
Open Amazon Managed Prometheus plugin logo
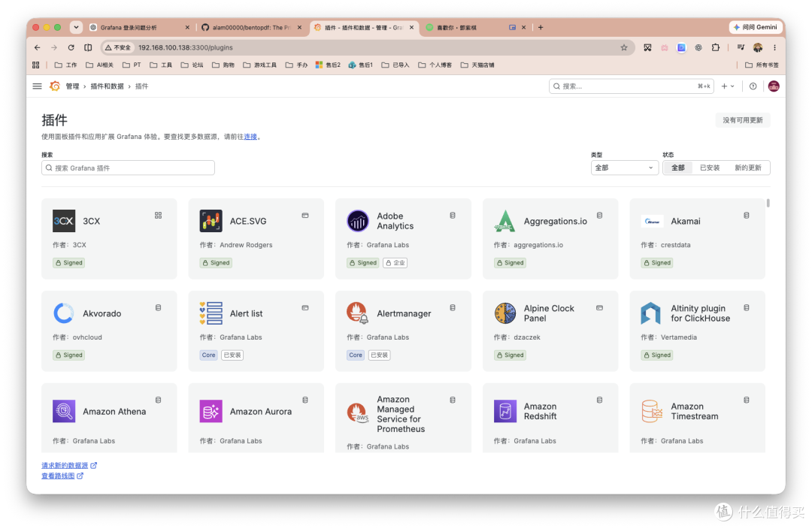[358, 413]
